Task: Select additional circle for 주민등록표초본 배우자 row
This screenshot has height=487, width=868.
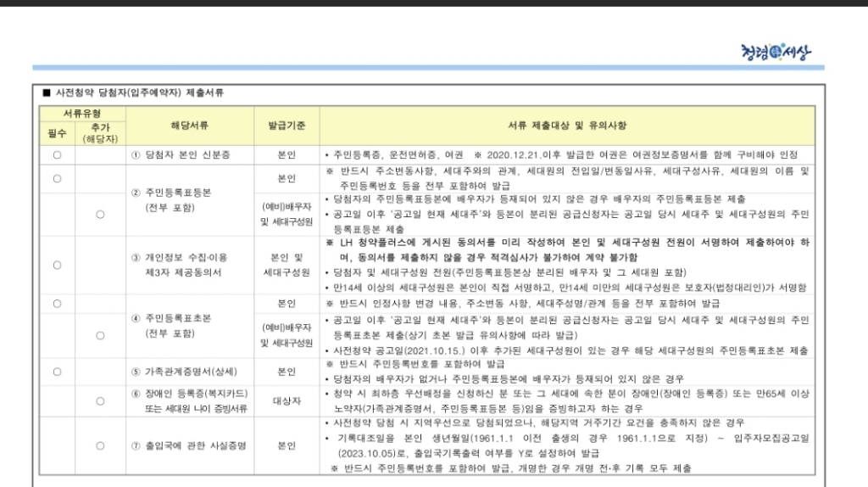Action: point(100,335)
